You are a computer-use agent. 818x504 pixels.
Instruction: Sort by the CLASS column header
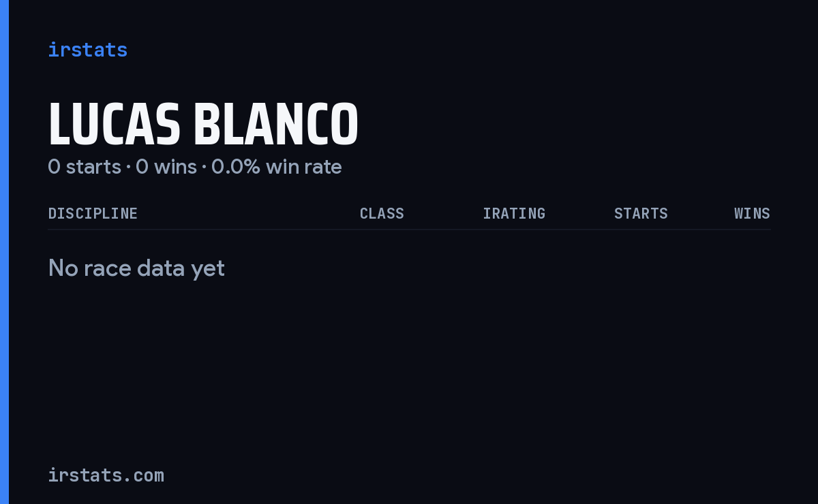382,214
